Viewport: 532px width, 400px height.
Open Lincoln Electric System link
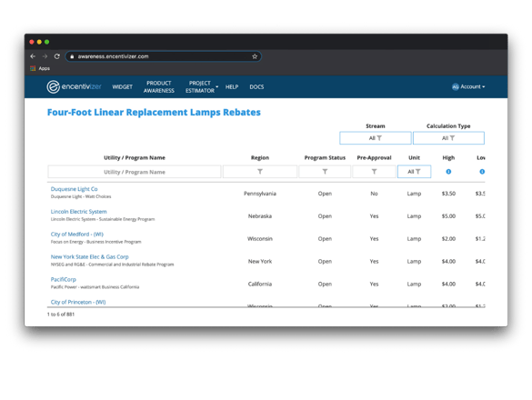click(78, 212)
